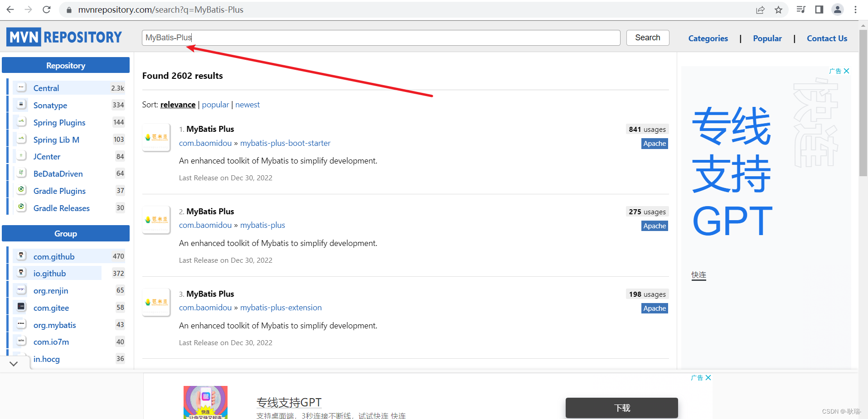Focus the MyBatis-Plus search input field
868x419 pixels.
(x=381, y=38)
